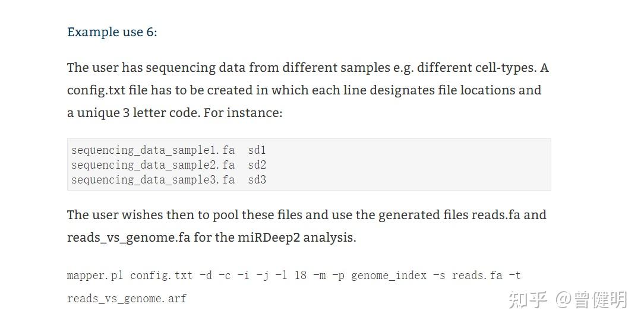Click reads_vs_genome.arf on the last line

pos(127,299)
